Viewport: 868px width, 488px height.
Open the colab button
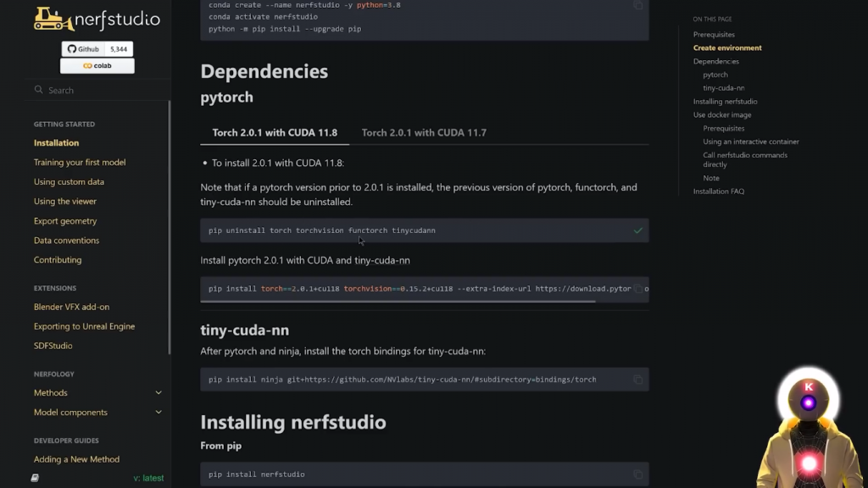click(x=97, y=66)
